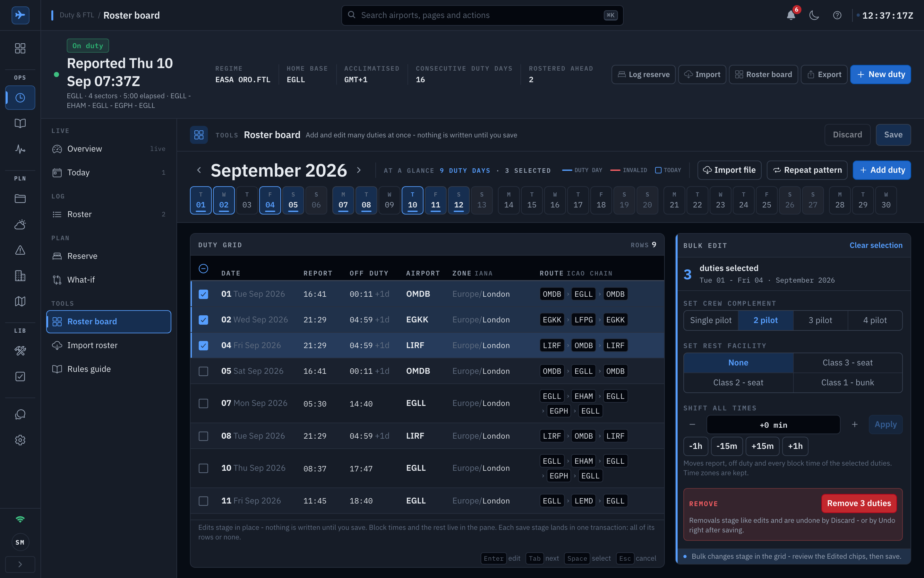Uncheck the 04 Fri Sep 2026 duty row
Viewport: 924px width, 578px height.
click(x=203, y=346)
